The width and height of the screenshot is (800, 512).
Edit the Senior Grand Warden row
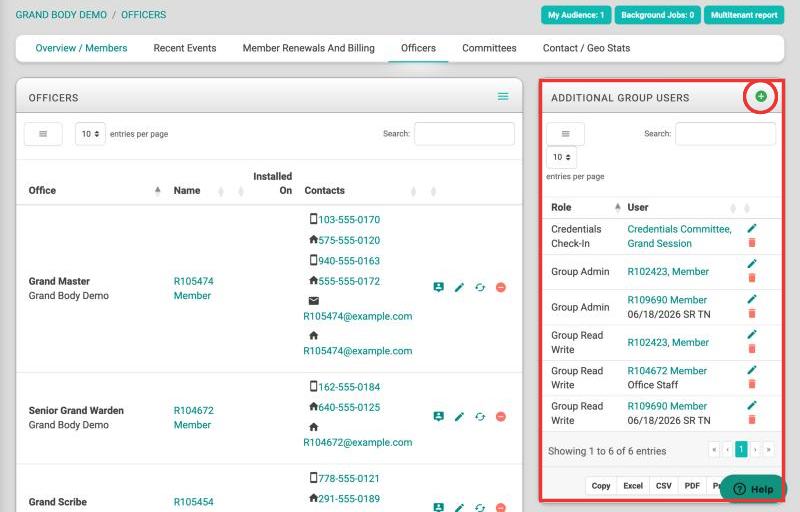459,417
